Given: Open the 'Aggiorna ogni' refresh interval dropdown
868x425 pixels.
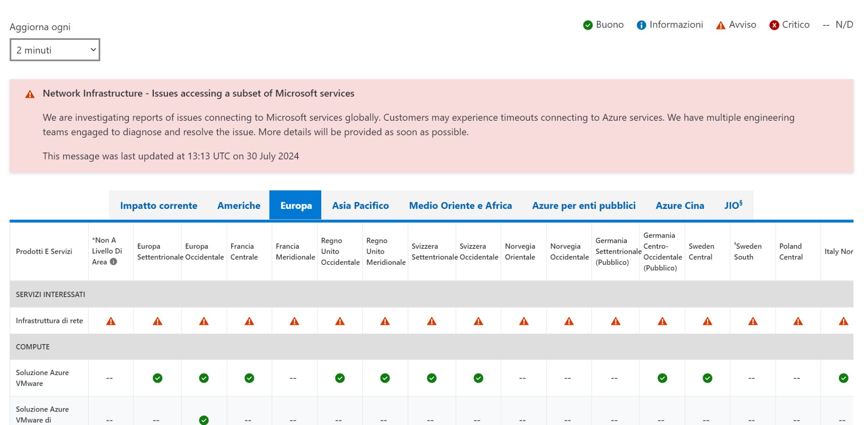Looking at the screenshot, I should click(55, 50).
